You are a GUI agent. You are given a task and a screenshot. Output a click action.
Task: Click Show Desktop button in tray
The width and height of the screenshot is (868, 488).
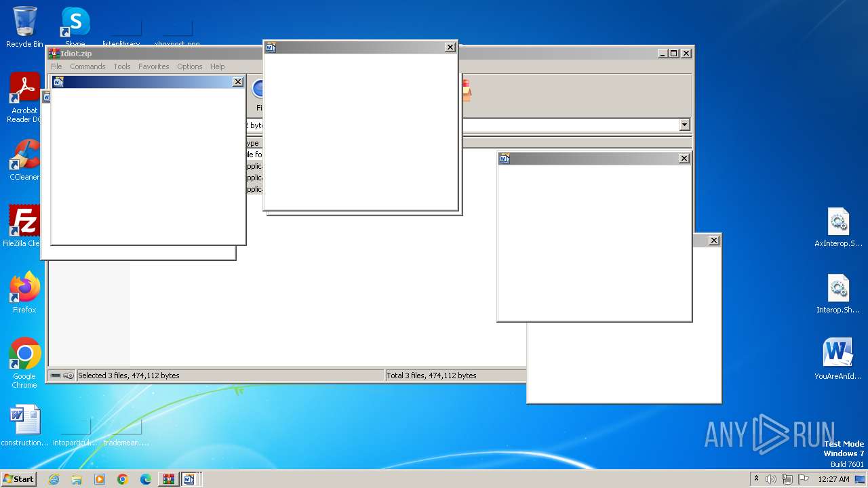860,479
